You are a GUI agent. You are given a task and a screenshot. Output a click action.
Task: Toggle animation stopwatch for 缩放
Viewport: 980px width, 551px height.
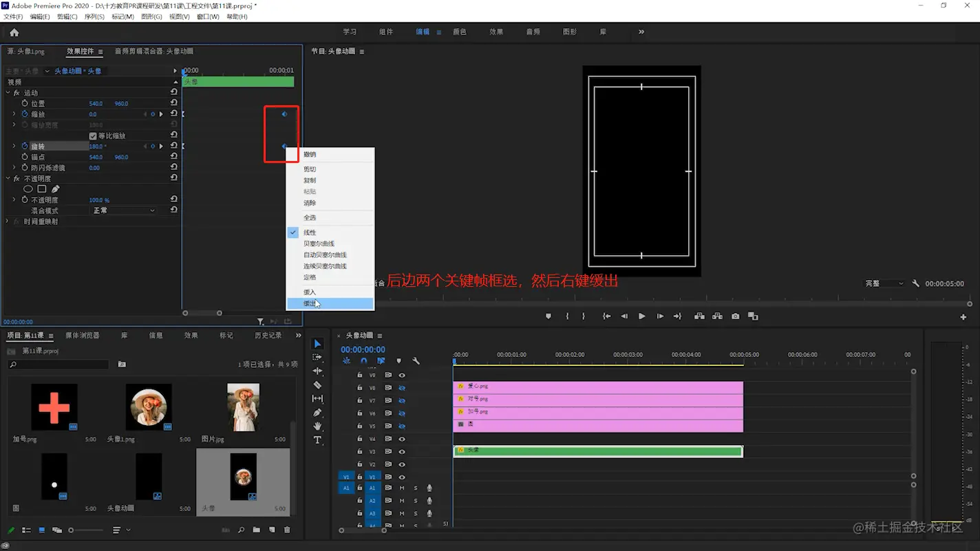tap(25, 114)
